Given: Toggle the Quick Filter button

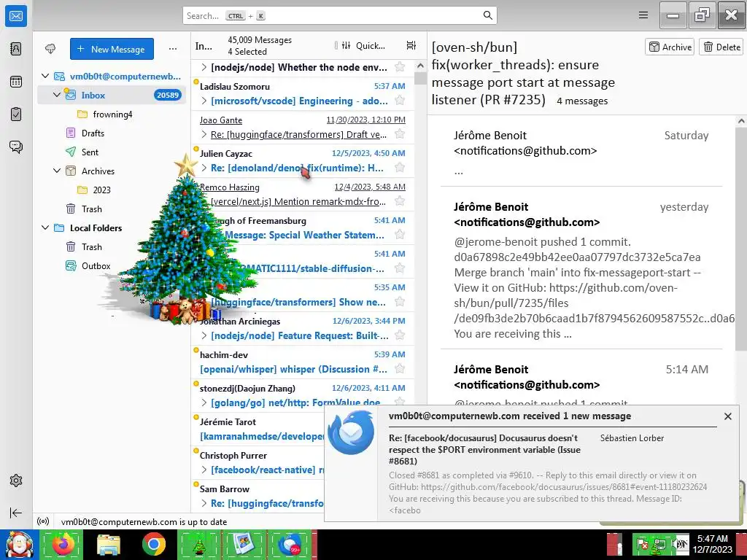Looking at the screenshot, I should coord(363,45).
